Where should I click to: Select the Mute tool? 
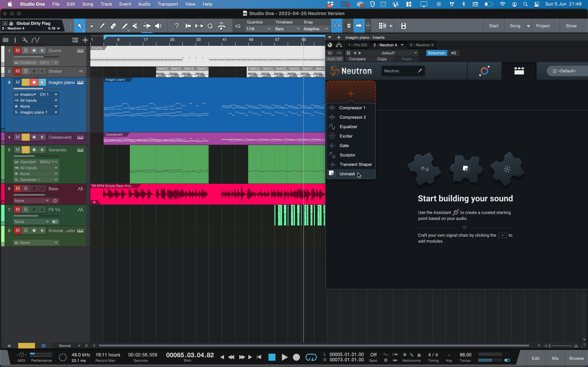[135, 26]
